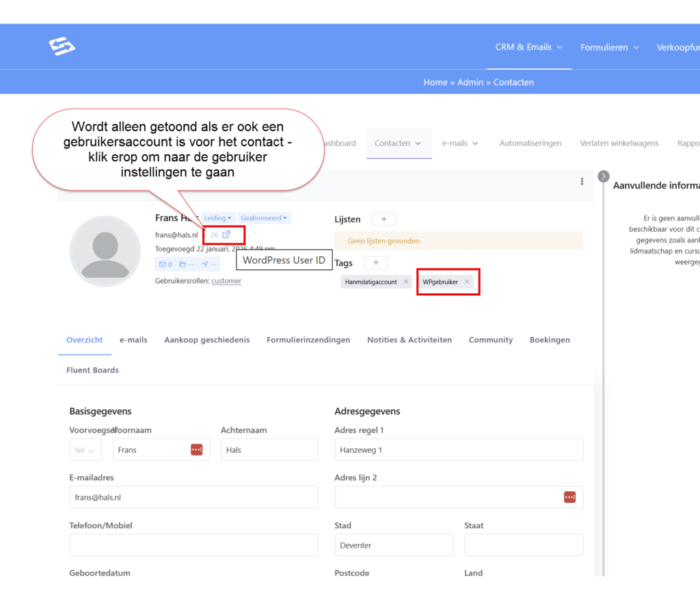Click the customer user role link
This screenshot has width=700, height=591.
click(226, 281)
